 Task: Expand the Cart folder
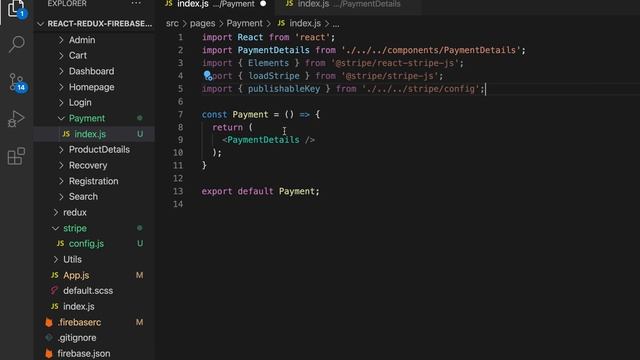(61, 56)
